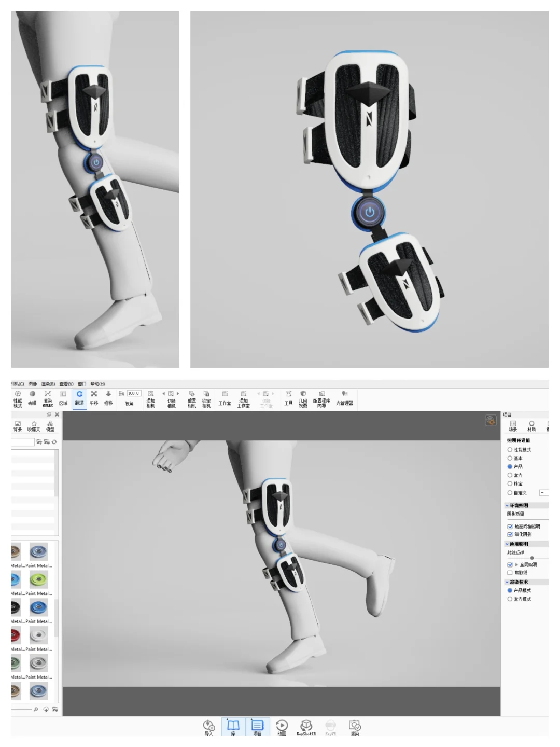Select the 产品 lighting preset
The width and height of the screenshot is (560, 747).
(x=510, y=466)
